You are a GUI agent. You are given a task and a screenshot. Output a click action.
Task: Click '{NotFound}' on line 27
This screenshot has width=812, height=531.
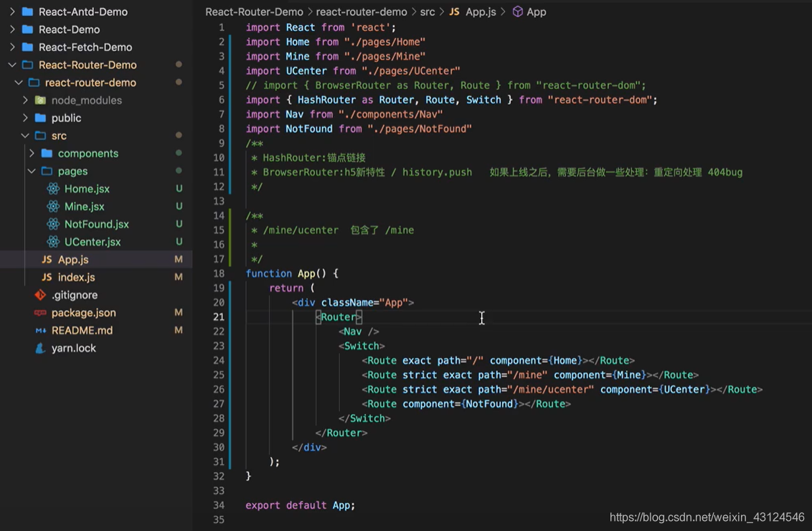coord(489,403)
